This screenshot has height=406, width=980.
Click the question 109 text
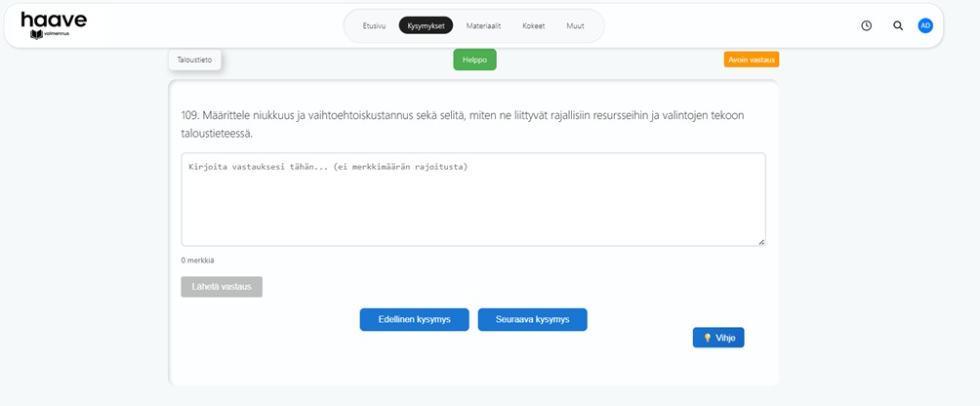(x=463, y=124)
